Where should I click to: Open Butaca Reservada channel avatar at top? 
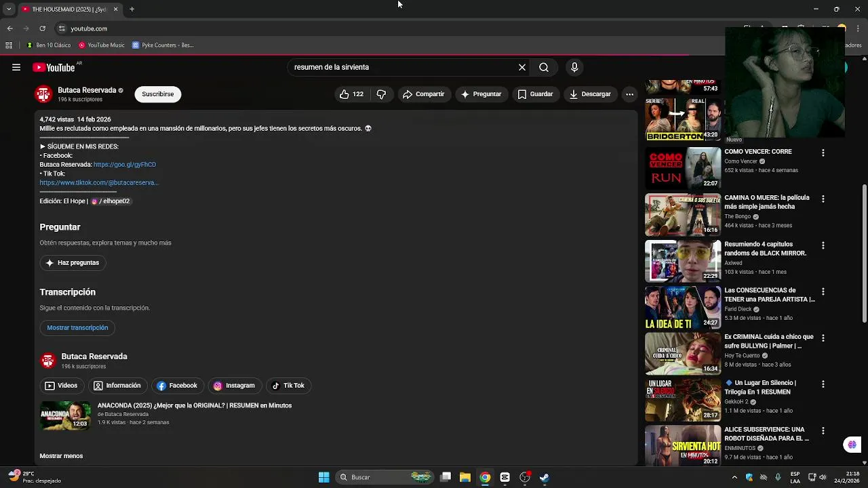pyautogui.click(x=43, y=94)
